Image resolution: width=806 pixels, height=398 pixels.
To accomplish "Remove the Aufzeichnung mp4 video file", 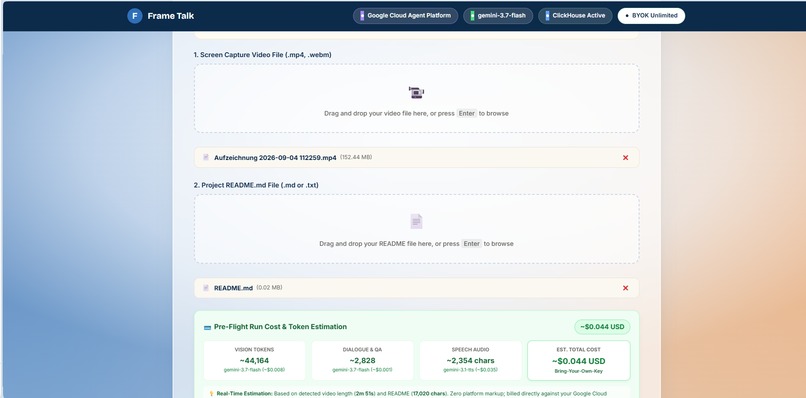I will [626, 158].
